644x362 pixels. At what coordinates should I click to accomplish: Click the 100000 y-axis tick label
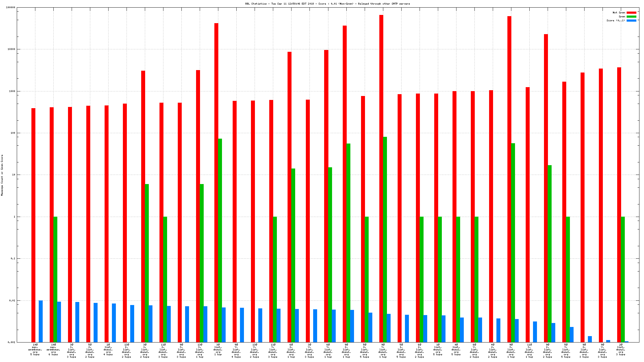tap(10, 8)
